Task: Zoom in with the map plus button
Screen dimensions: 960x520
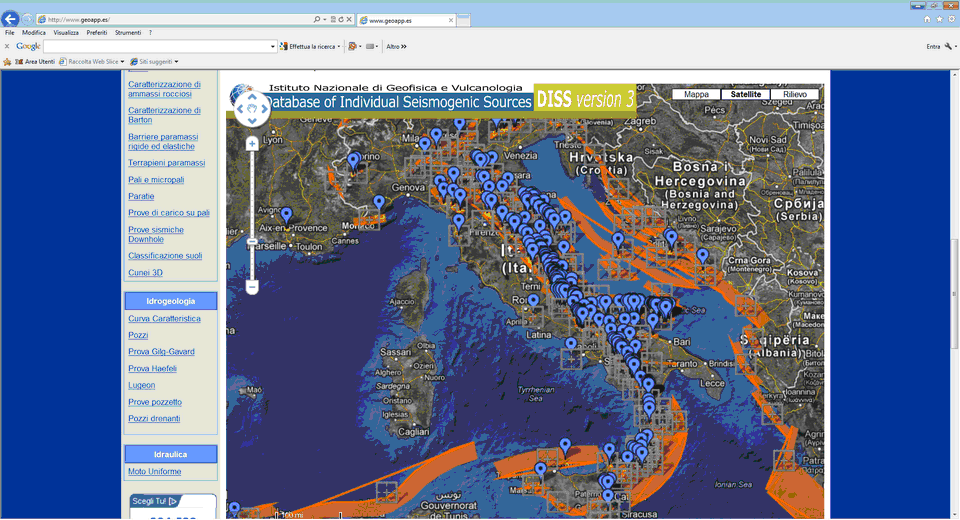Action: (x=252, y=144)
